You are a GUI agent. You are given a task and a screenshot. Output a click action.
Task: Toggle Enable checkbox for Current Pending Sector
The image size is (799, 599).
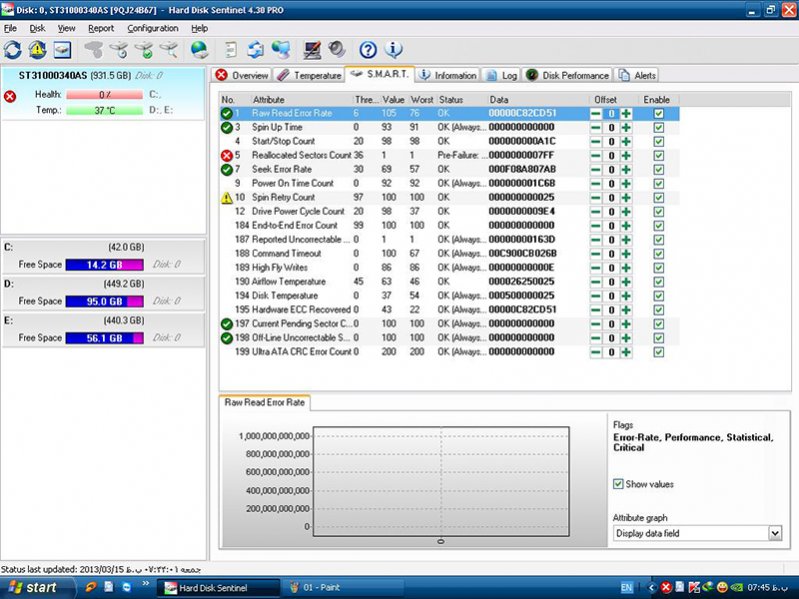coord(658,324)
